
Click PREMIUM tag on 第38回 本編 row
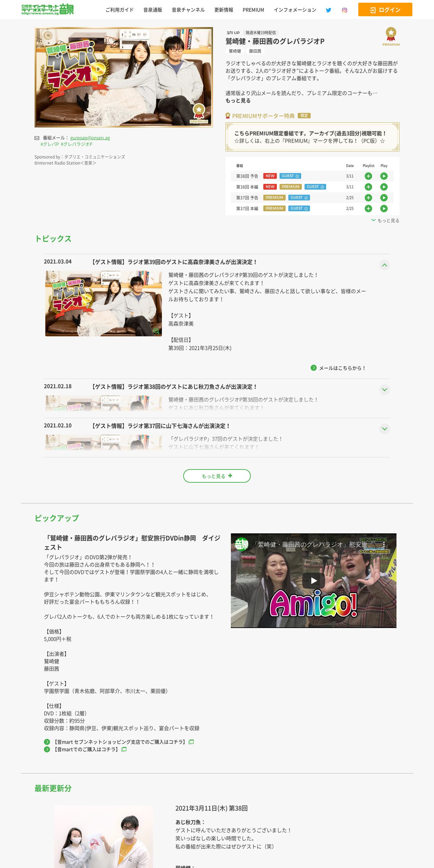(291, 187)
